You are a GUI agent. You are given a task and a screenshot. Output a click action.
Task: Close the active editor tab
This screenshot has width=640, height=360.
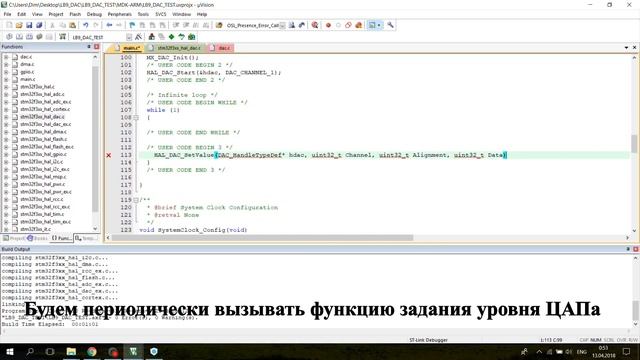pos(635,48)
